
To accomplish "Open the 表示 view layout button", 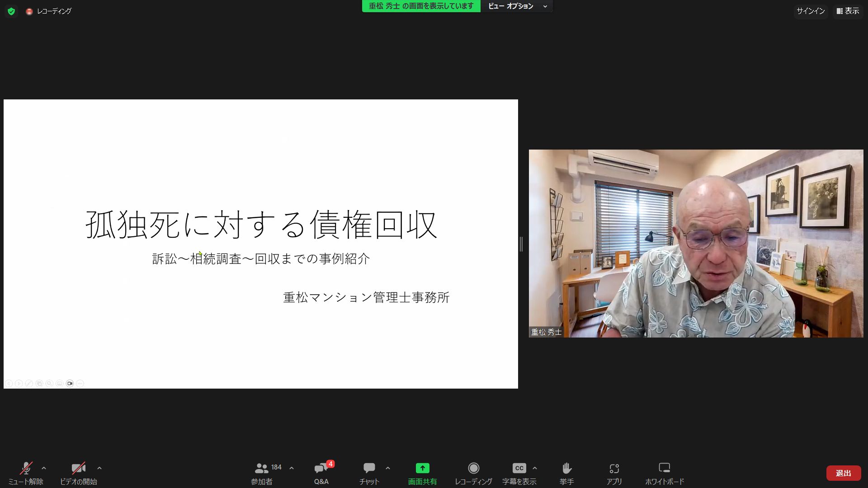I will pyautogui.click(x=848, y=11).
